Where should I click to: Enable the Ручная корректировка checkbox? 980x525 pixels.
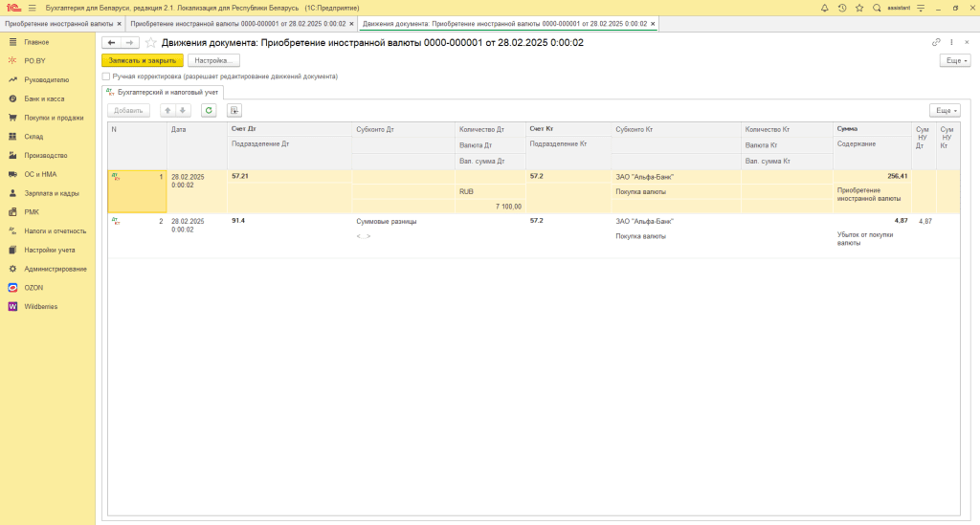[105, 77]
